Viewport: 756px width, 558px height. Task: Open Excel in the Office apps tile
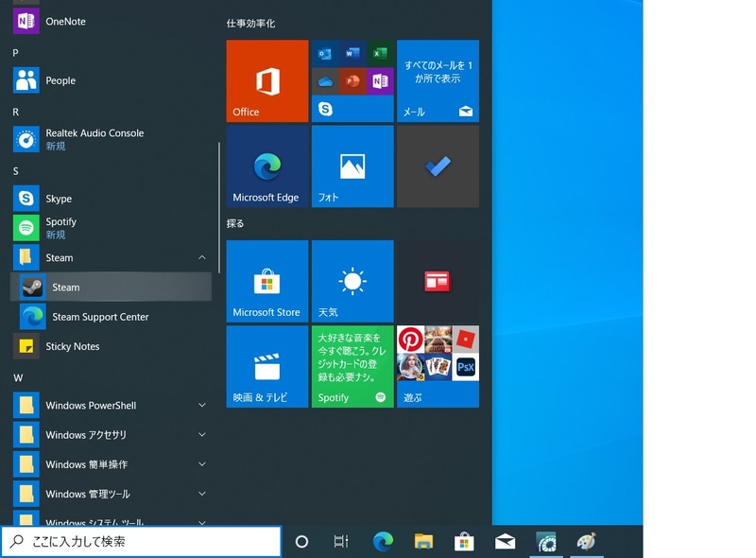[x=381, y=54]
